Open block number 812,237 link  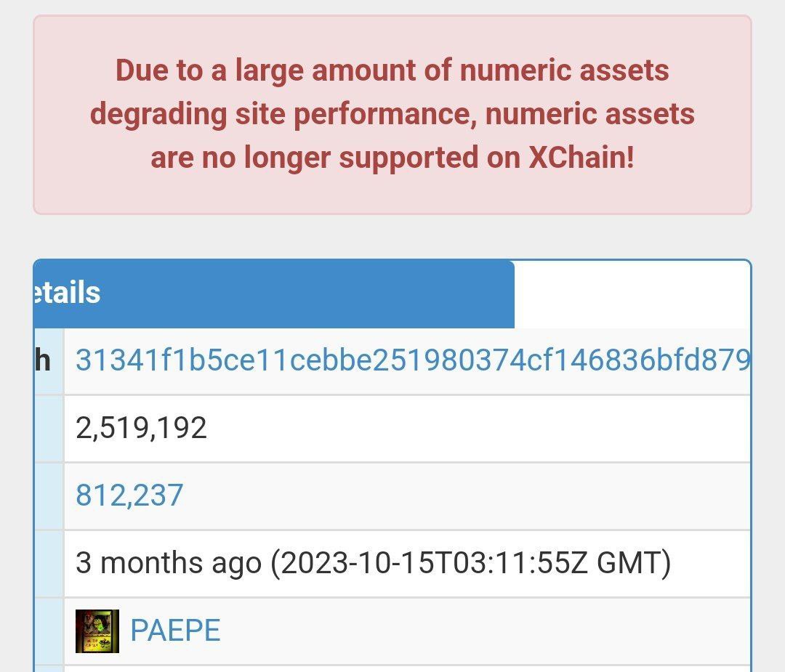[x=129, y=495]
